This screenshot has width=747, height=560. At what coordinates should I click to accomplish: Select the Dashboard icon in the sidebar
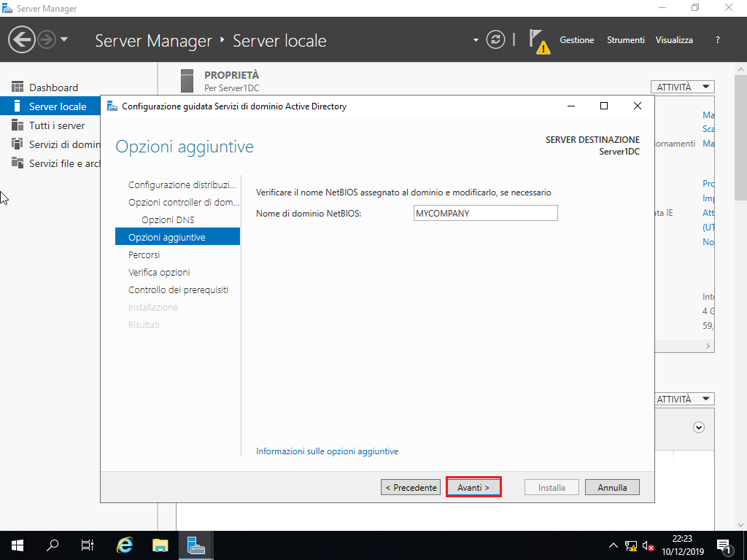(18, 87)
